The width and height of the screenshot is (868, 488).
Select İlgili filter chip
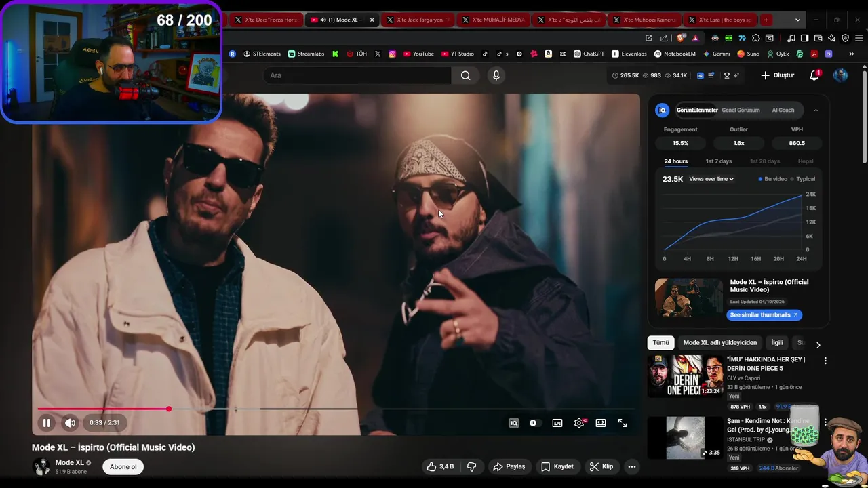click(x=777, y=343)
